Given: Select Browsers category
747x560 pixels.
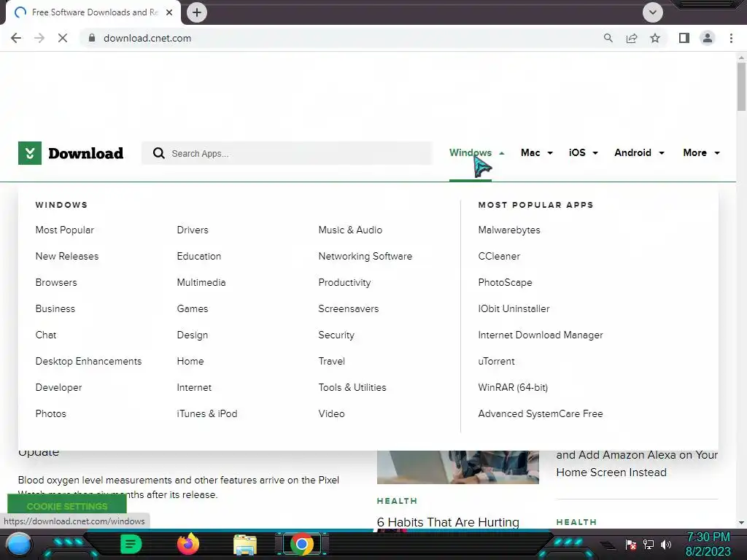Looking at the screenshot, I should [56, 282].
